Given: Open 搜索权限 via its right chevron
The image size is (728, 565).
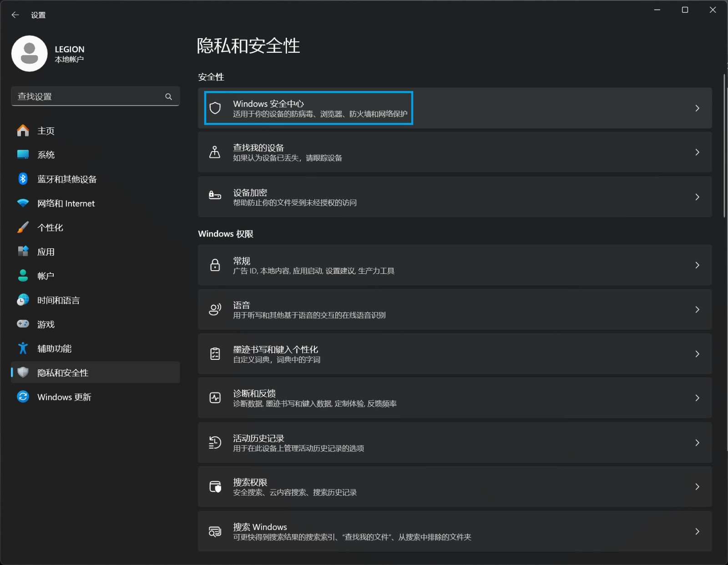Looking at the screenshot, I should tap(697, 486).
